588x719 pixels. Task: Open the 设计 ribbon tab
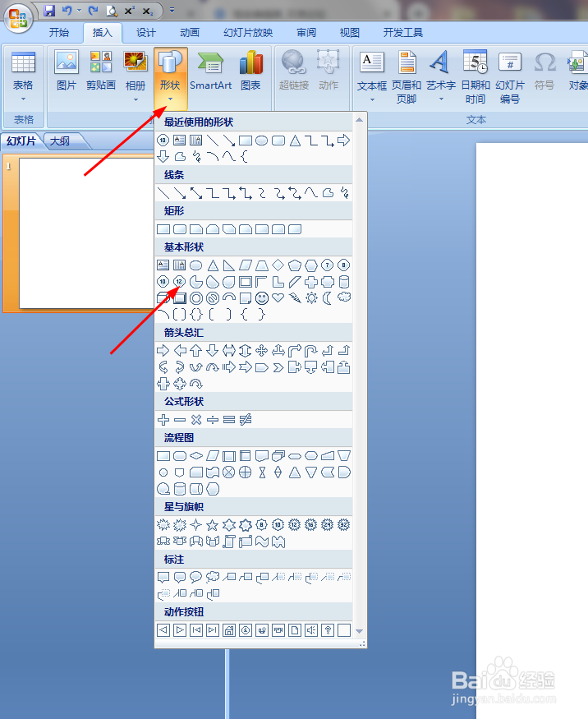[x=145, y=33]
